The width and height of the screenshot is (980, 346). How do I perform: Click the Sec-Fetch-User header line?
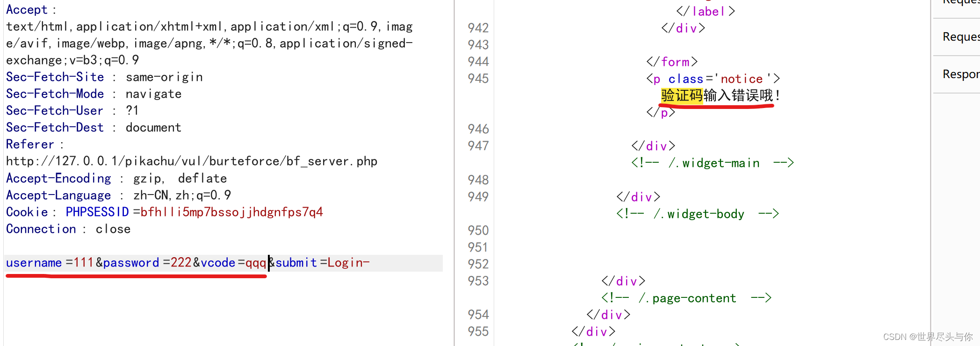tap(72, 111)
